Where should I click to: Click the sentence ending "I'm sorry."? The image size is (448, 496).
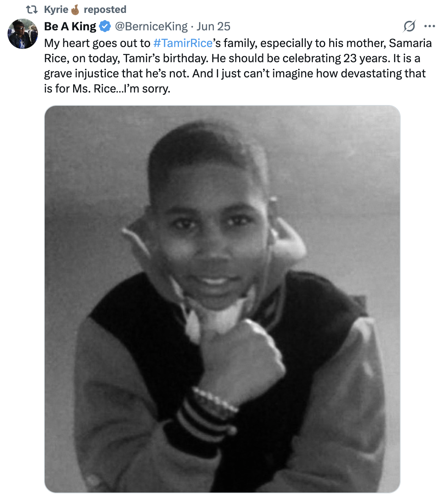point(107,89)
